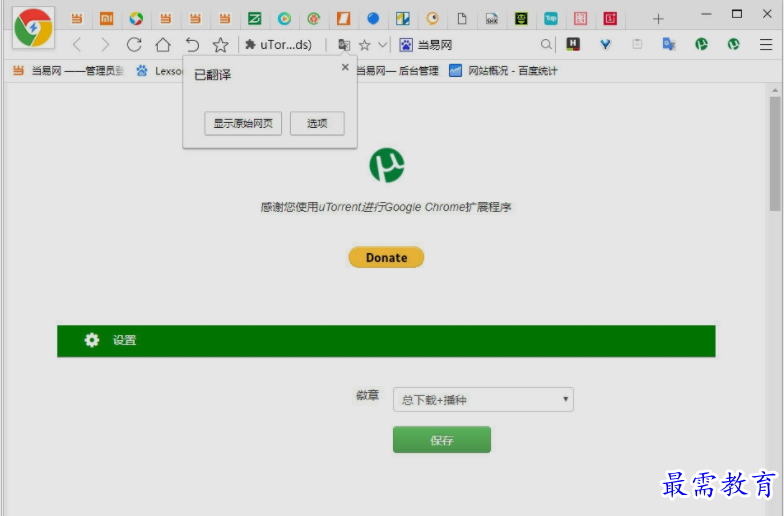
Task: Open the Google Translate extension icon
Action: tap(669, 44)
